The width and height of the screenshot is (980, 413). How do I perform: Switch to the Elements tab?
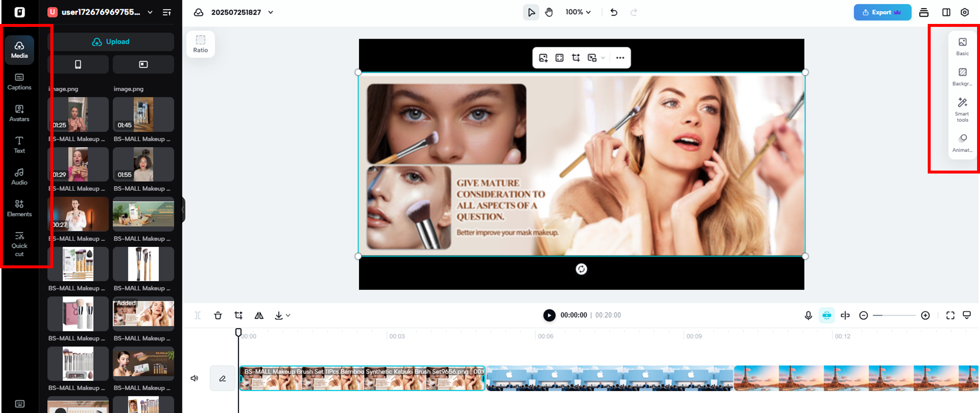point(20,208)
